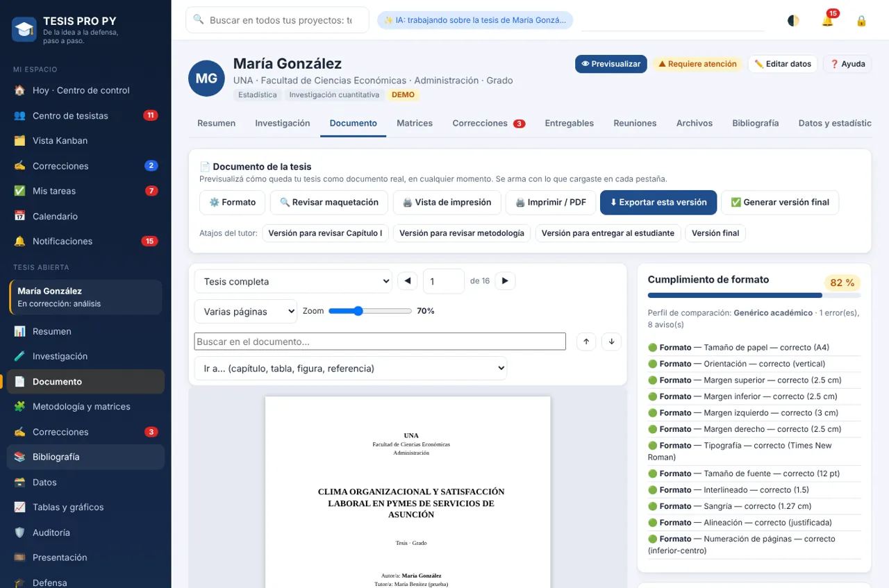Toggle dark/light theme icon
The height and width of the screenshot is (588, 889).
(793, 21)
